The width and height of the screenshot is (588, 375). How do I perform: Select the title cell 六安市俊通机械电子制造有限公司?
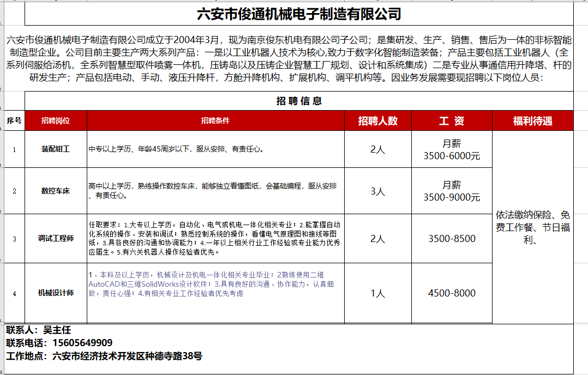tap(299, 14)
